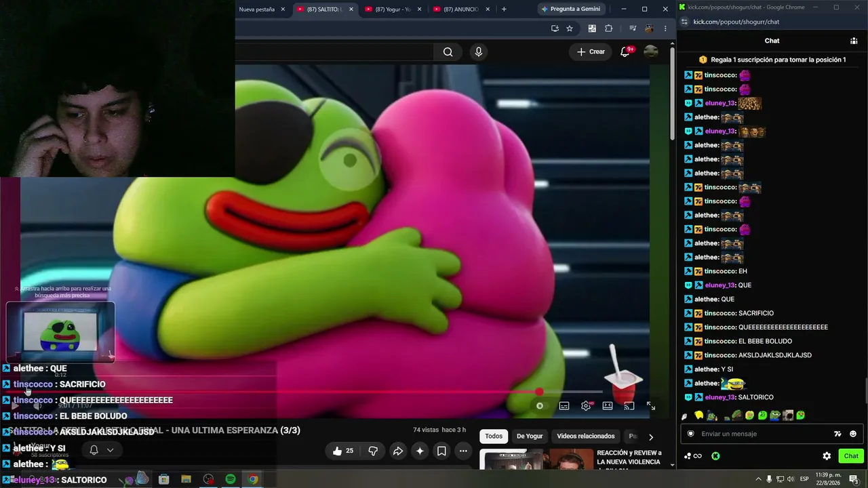Open video player settings gear
This screenshot has width=868, height=488.
click(586, 406)
